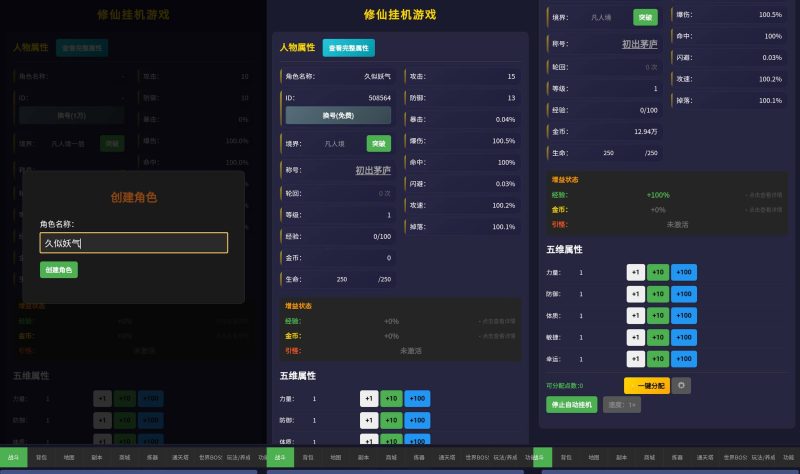Add +100 to 力量 in middle panel

point(417,398)
